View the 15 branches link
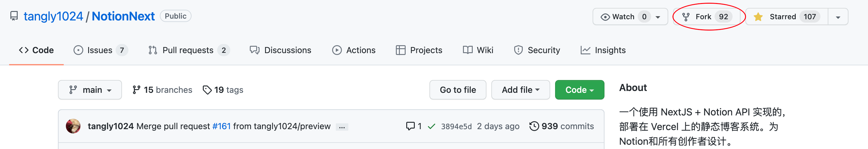 [x=163, y=90]
